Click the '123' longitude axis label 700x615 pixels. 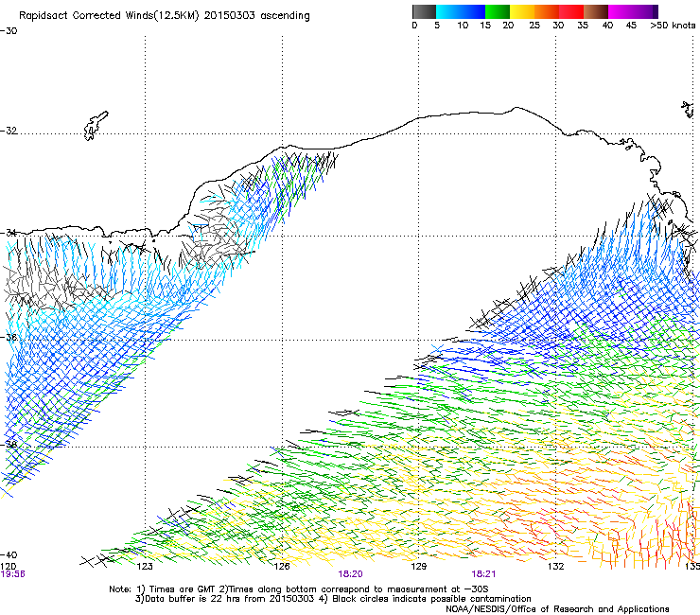click(145, 567)
